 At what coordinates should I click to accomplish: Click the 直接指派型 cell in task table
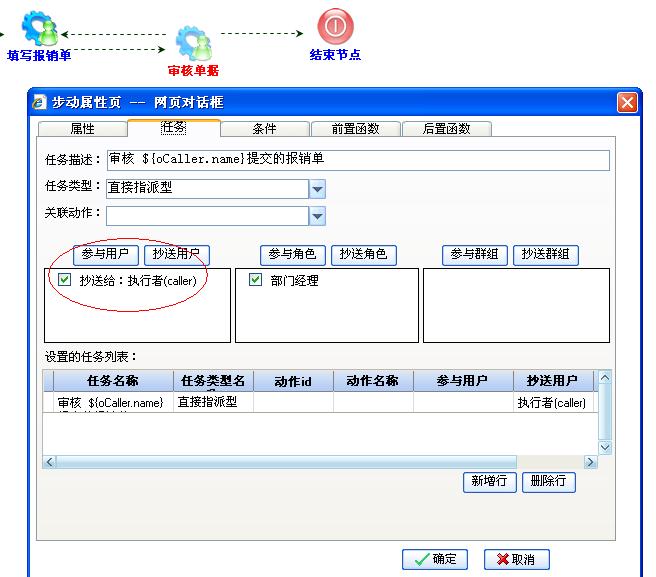pyautogui.click(x=213, y=402)
